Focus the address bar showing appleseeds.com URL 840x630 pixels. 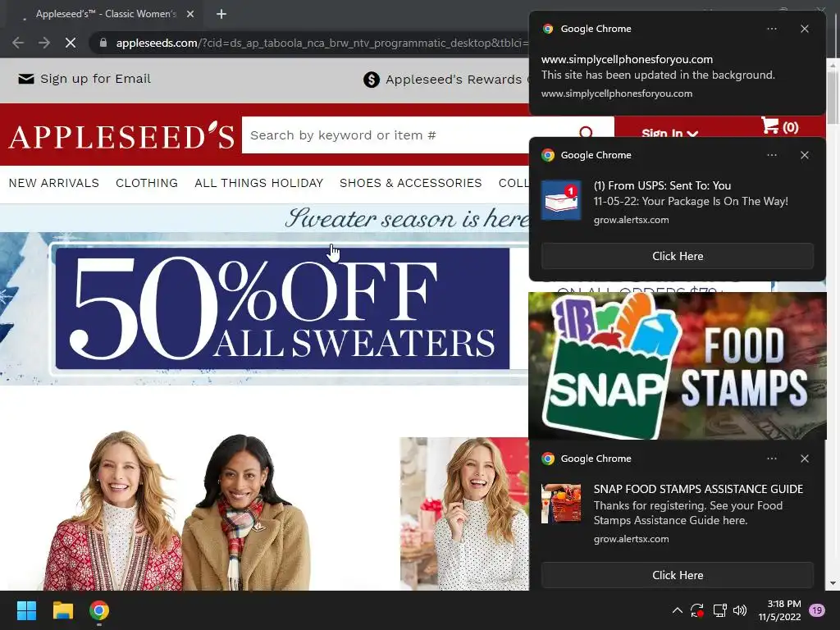(x=322, y=43)
